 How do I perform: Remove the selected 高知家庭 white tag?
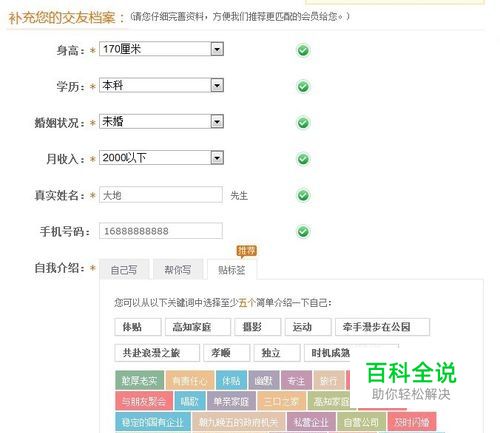[x=198, y=327]
